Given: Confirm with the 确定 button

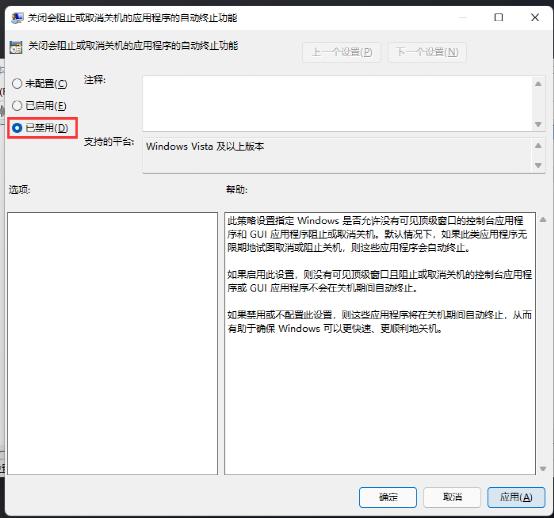Looking at the screenshot, I should 388,497.
